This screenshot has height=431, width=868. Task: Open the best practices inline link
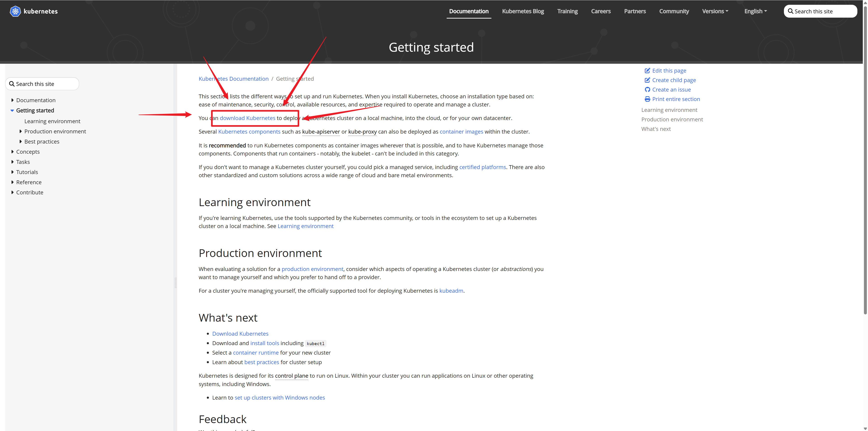click(x=262, y=362)
